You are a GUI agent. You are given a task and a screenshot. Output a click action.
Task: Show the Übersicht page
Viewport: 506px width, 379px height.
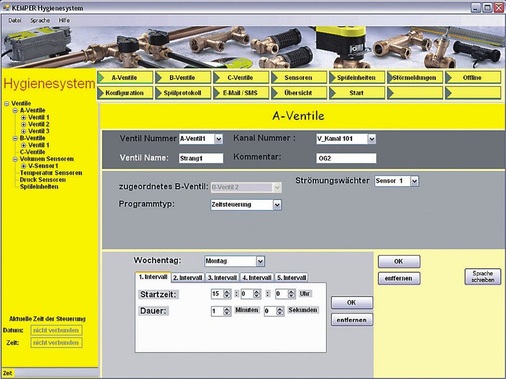tap(299, 93)
